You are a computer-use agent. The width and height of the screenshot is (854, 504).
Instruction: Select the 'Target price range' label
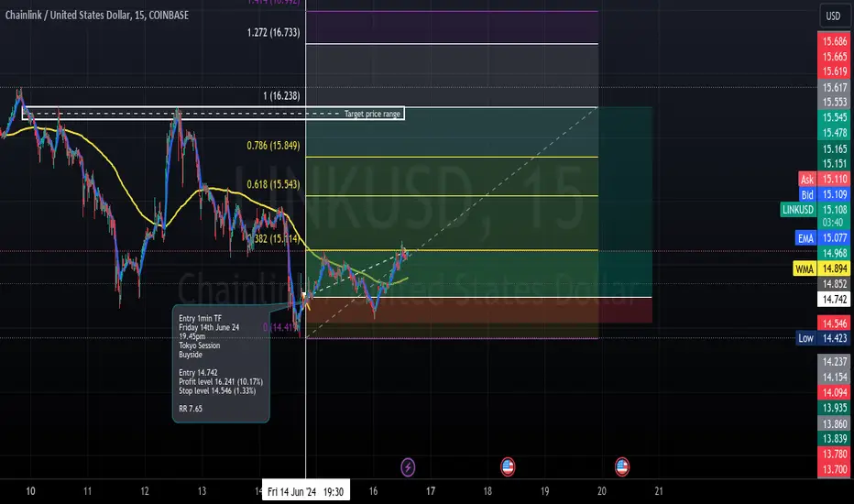pyautogui.click(x=373, y=114)
